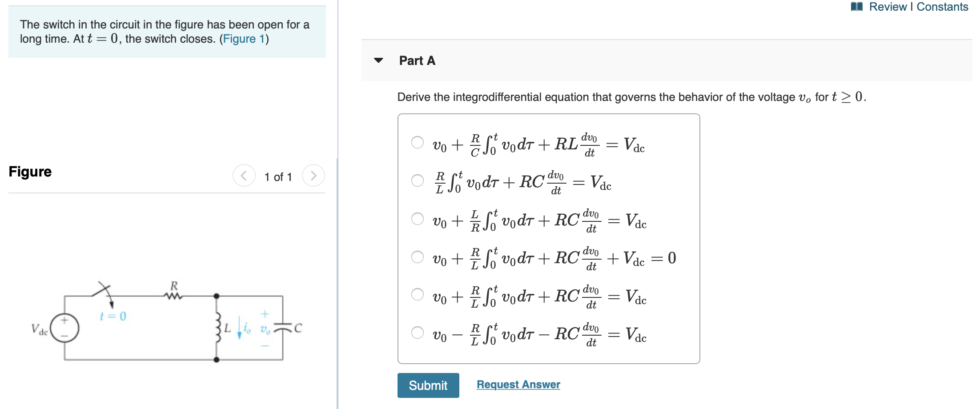Screen dimensions: 980x409
Task: Click the Part A header text
Action: pyautogui.click(x=416, y=60)
